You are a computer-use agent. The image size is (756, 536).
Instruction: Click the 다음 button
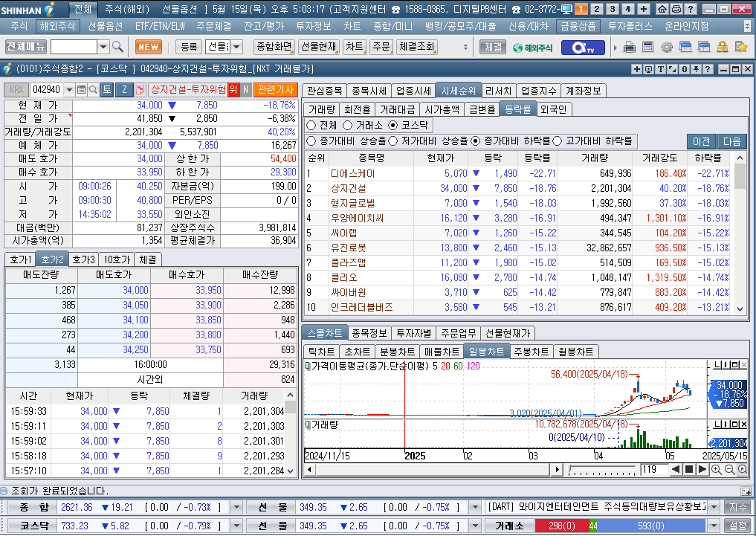pos(732,141)
